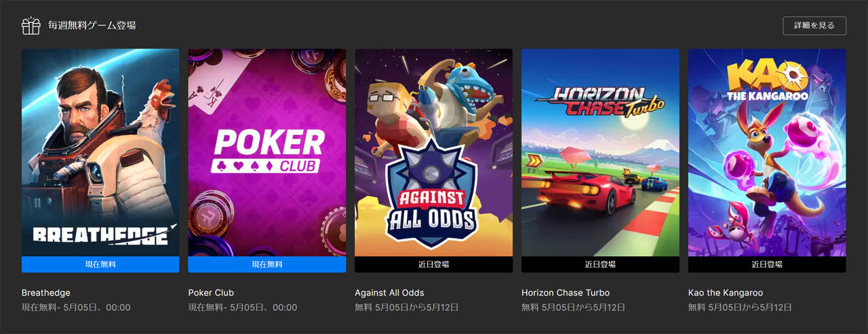The image size is (868, 334).
Task: Open the Kao the Kangaroo cover artwork
Action: [767, 152]
